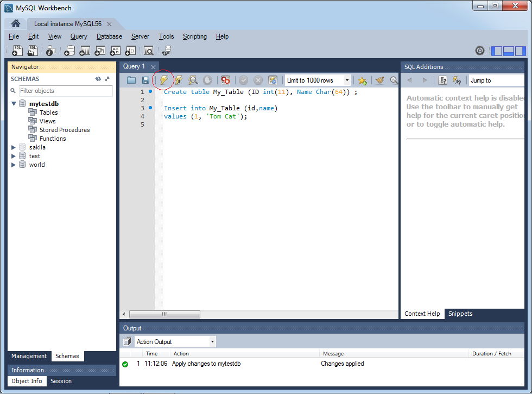Execute the SQL script lightning icon
This screenshot has height=394, width=532.
point(163,80)
